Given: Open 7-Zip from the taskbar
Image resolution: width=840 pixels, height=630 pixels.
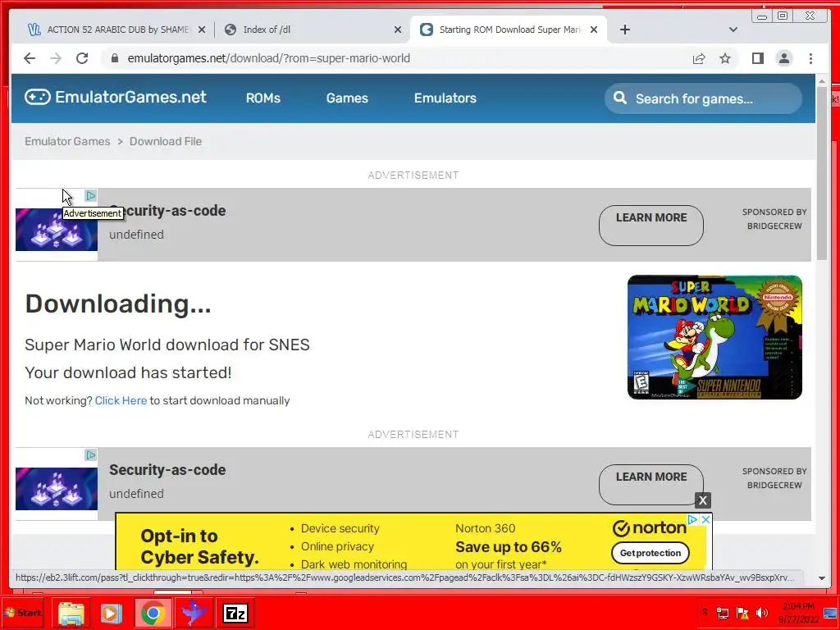Looking at the screenshot, I should click(x=235, y=613).
